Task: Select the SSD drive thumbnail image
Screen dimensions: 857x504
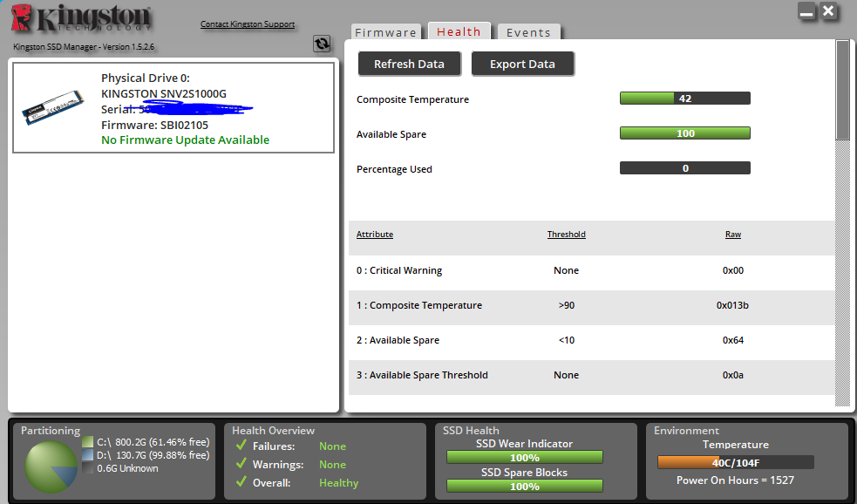Action: [53, 107]
